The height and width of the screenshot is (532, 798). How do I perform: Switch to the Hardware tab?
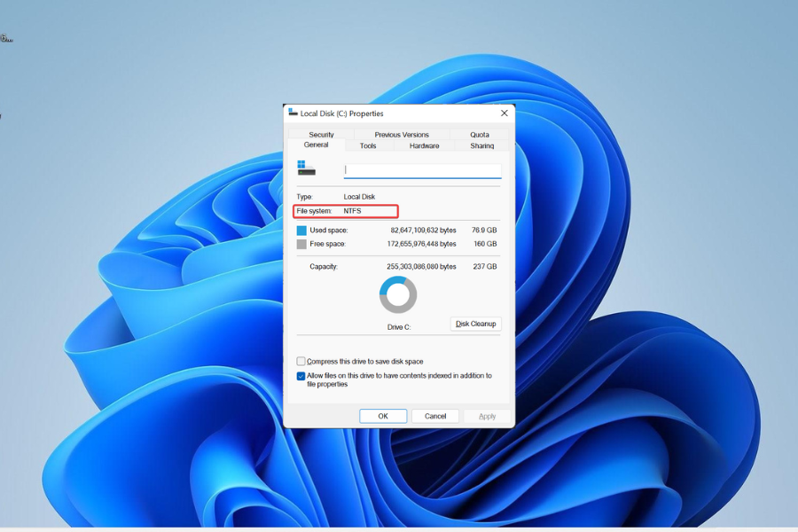(x=423, y=145)
